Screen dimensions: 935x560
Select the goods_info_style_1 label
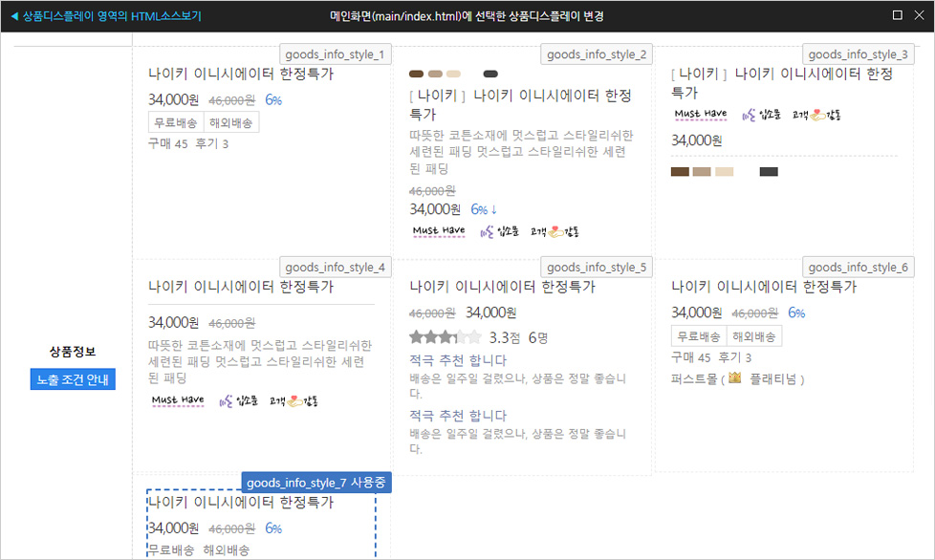[x=336, y=54]
